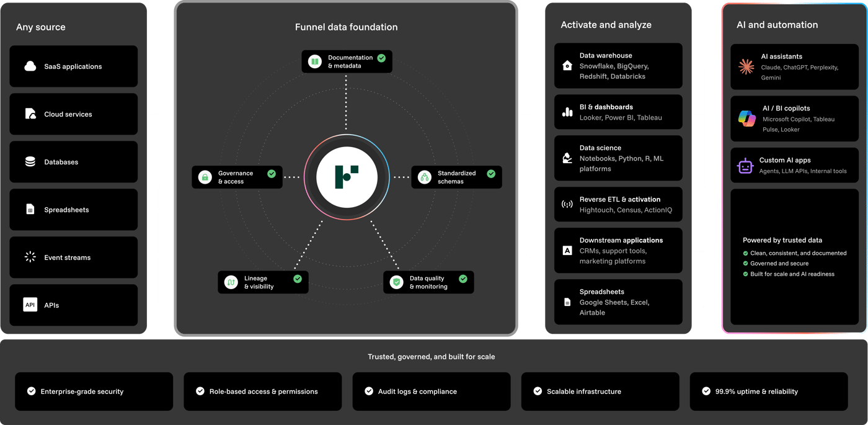Image resolution: width=868 pixels, height=425 pixels.
Task: Open the Reverse ETL & activation card
Action: tap(618, 204)
